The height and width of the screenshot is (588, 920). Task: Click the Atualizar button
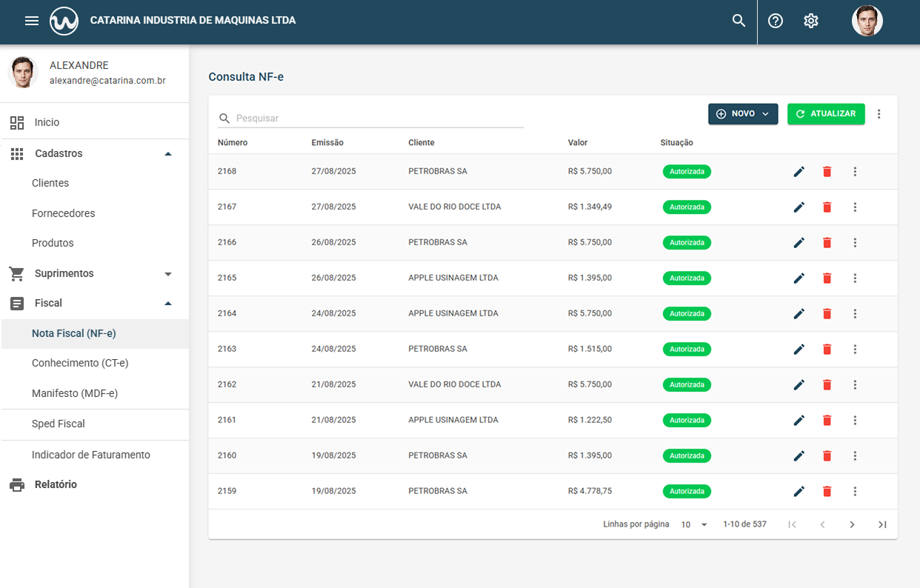pos(826,114)
